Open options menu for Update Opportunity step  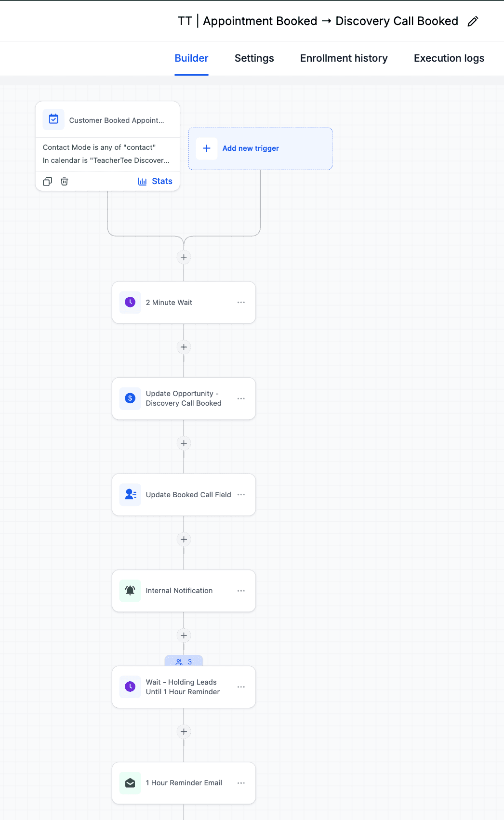point(241,398)
